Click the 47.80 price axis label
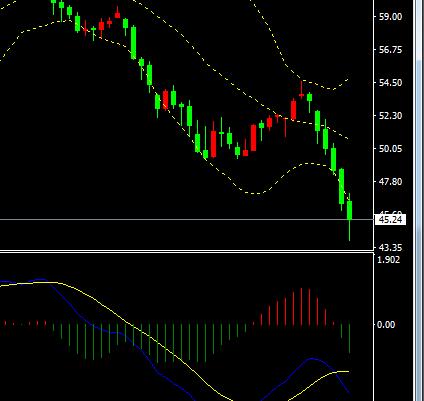Image resolution: width=424 pixels, height=401 pixels. [x=390, y=182]
